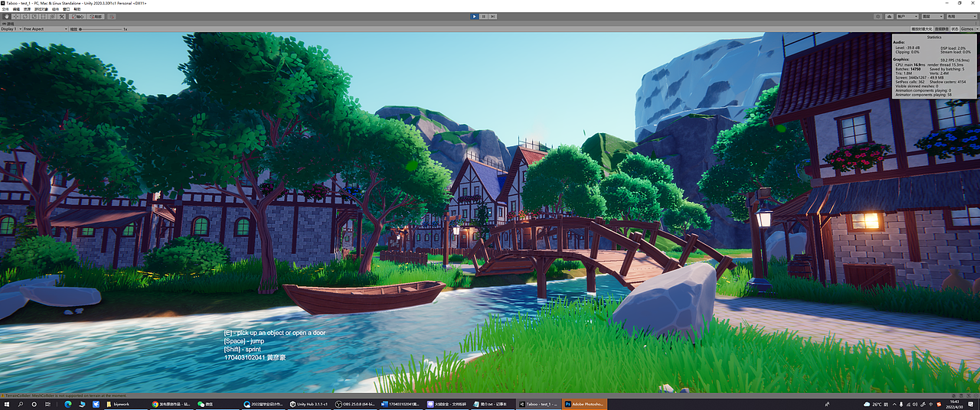The height and width of the screenshot is (410, 980).
Task: Switch to the 简介.txt Notepad window
Action: click(x=492, y=404)
